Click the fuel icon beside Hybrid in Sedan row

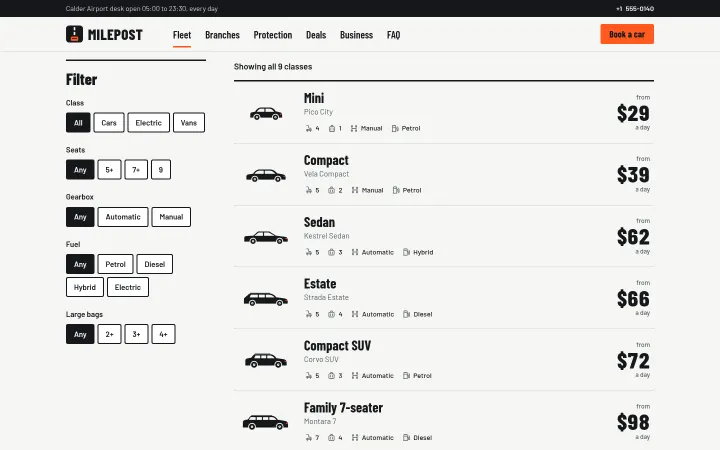point(406,252)
